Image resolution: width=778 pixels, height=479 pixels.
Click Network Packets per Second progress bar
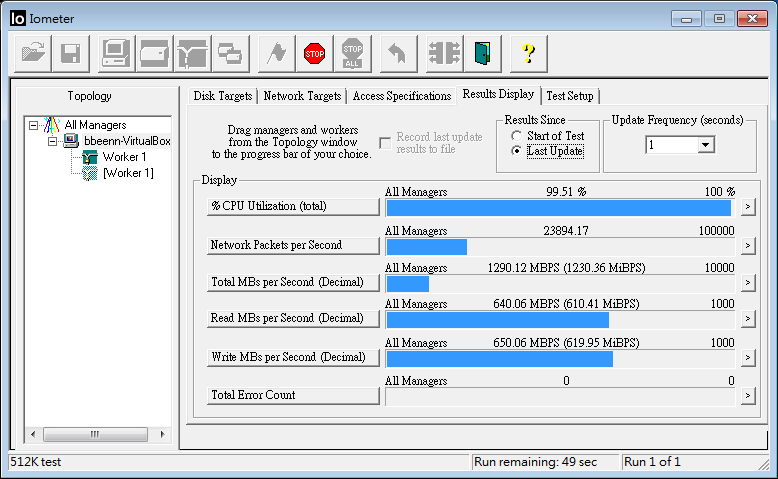pyautogui.click(x=560, y=246)
